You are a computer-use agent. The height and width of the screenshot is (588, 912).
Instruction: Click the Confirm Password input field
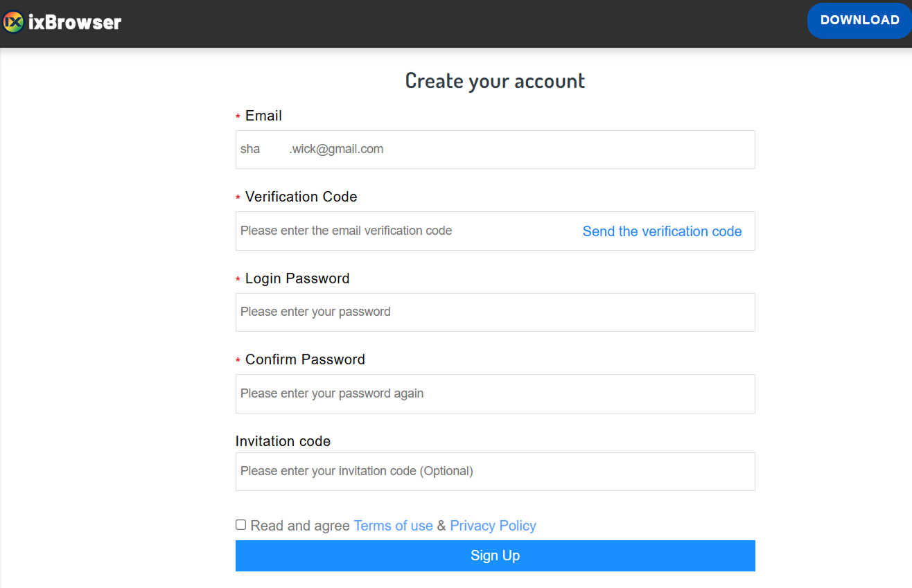[495, 393]
